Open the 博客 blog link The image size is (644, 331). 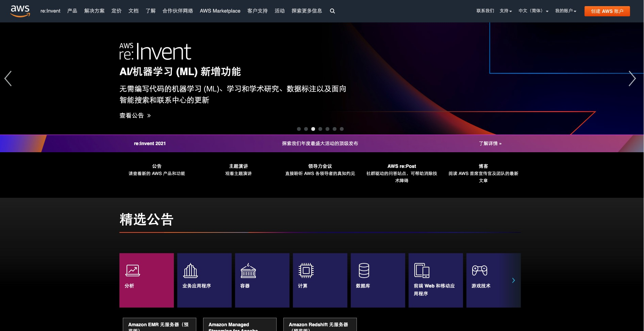coord(483,166)
